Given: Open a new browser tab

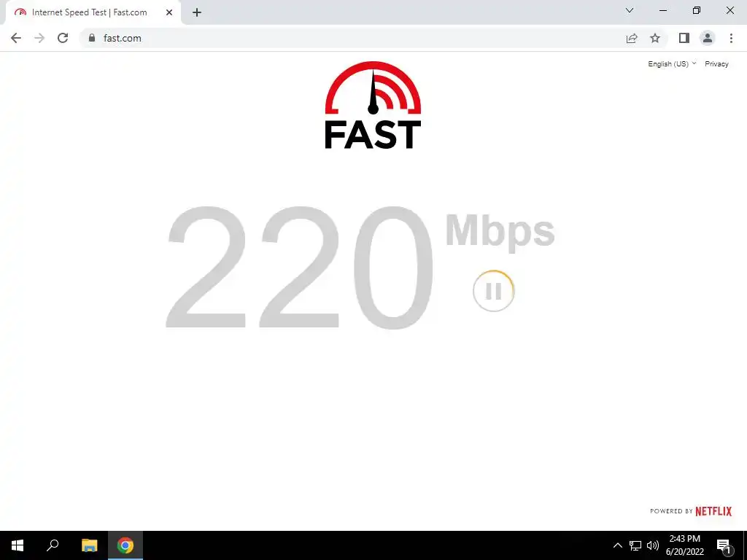Looking at the screenshot, I should click(x=197, y=12).
